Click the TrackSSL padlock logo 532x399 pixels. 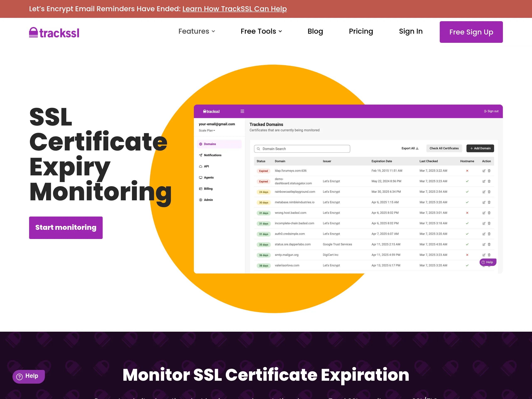pyautogui.click(x=54, y=32)
